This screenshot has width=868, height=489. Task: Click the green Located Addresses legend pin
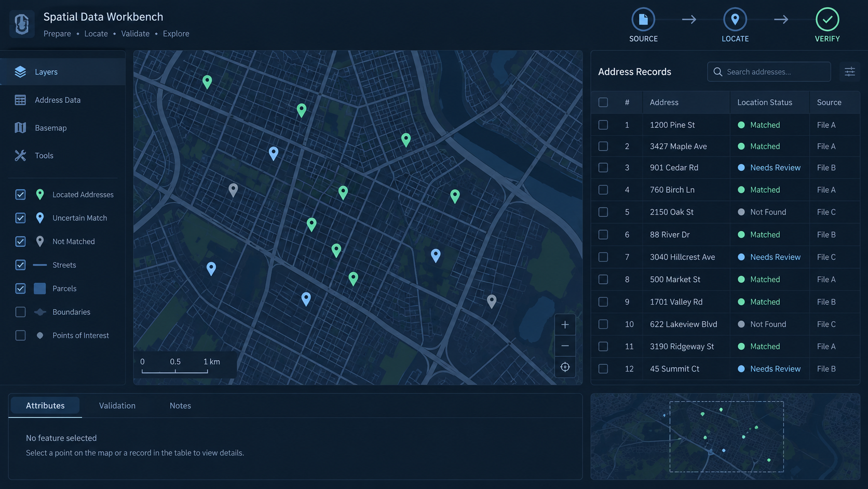point(40,194)
